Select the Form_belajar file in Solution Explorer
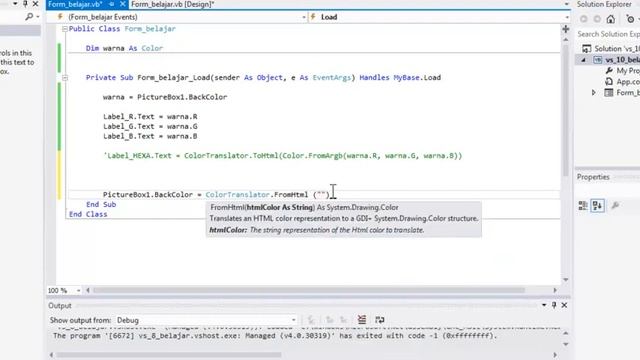 tap(622, 93)
